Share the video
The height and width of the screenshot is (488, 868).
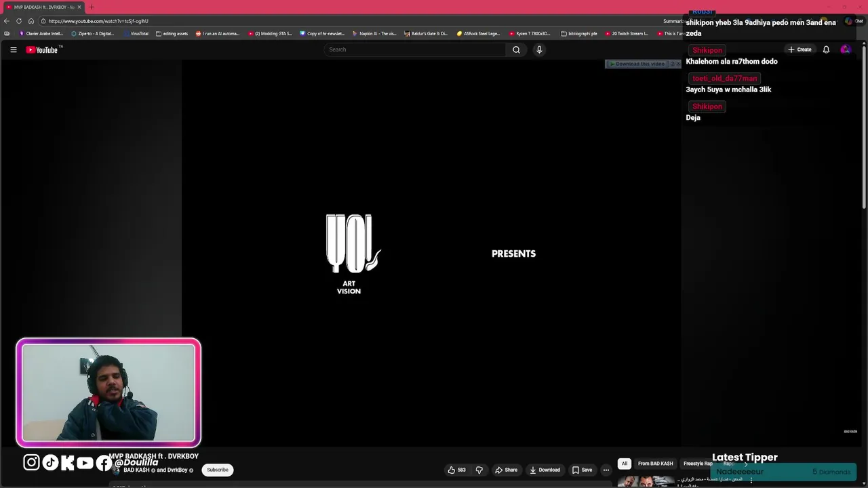coord(507,470)
